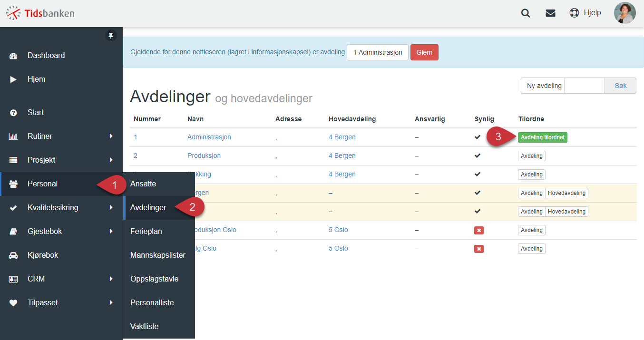This screenshot has width=644, height=340.
Task: Click the Hovedavdeling column header
Action: pyautogui.click(x=352, y=119)
